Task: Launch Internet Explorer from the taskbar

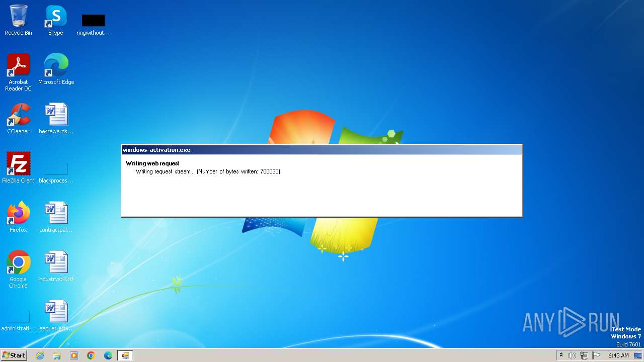Action: pos(40,355)
